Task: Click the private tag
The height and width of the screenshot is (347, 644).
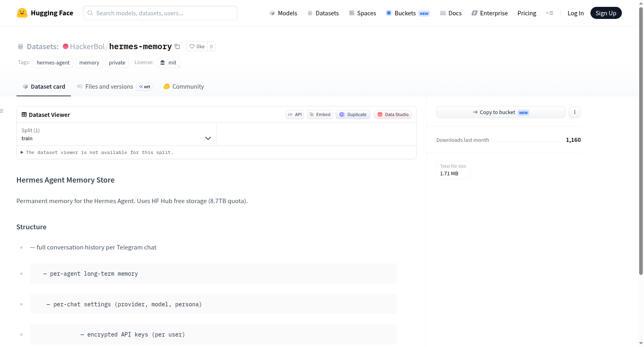Action: point(117,62)
